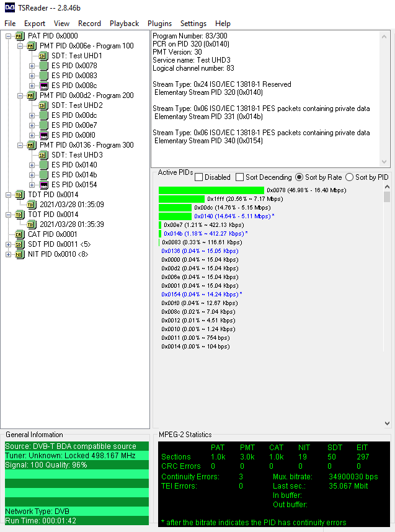Click the TOT PID 0x0014 table icon
395x532 pixels.
[x=20, y=215]
